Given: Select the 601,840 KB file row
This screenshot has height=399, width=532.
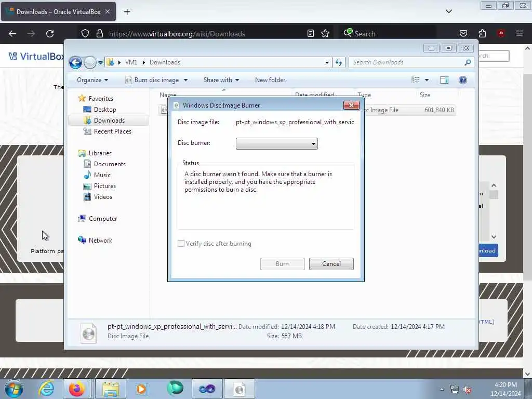Looking at the screenshot, I should pyautogui.click(x=409, y=110).
